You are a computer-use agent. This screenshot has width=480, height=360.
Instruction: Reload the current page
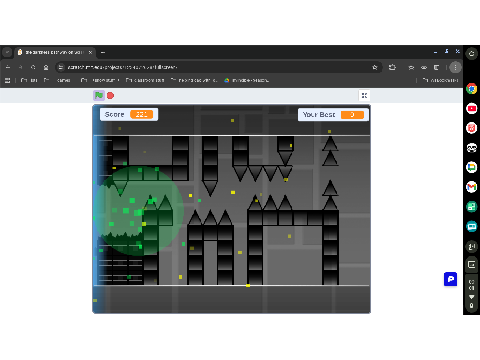(33, 67)
